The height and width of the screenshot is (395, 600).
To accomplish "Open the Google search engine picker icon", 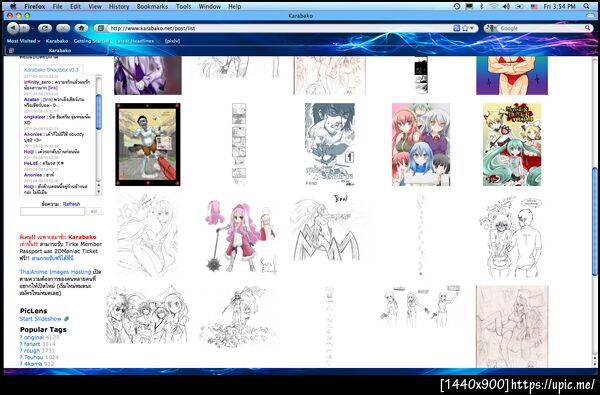I will (x=492, y=28).
